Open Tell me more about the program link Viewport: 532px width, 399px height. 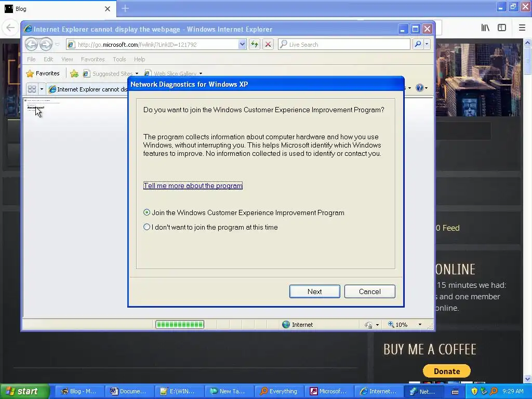tap(193, 185)
